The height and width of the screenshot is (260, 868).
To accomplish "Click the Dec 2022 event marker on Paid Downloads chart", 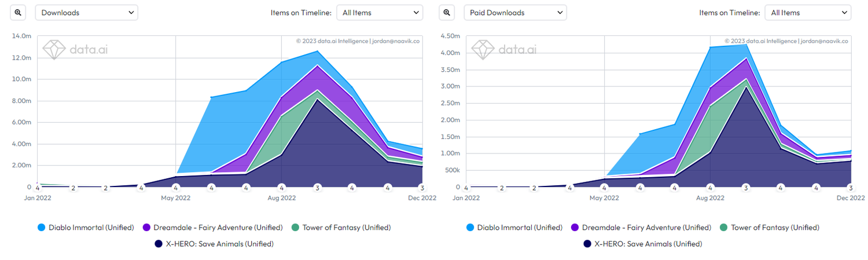I will coord(851,188).
